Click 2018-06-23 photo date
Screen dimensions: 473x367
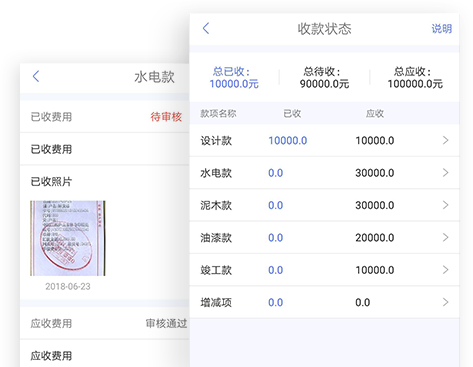[68, 286]
